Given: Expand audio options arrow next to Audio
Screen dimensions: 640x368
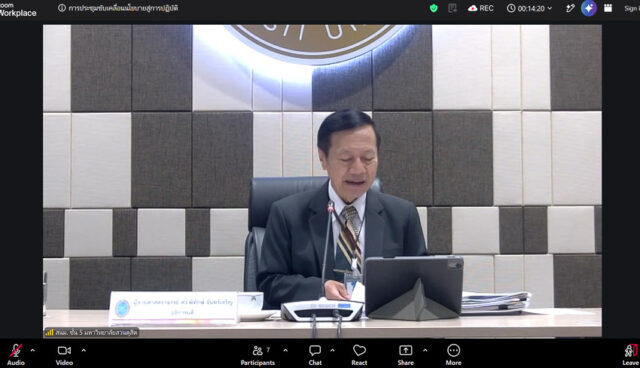Looking at the screenshot, I should tap(33, 350).
